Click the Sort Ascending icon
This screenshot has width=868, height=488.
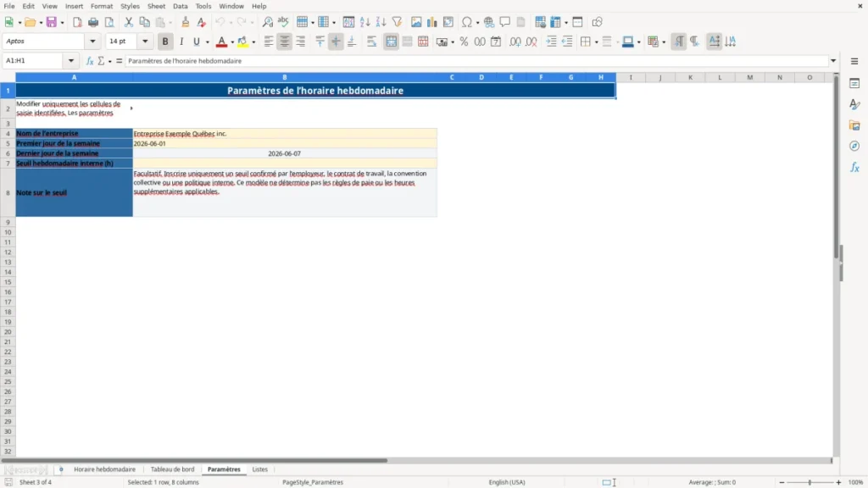(364, 22)
